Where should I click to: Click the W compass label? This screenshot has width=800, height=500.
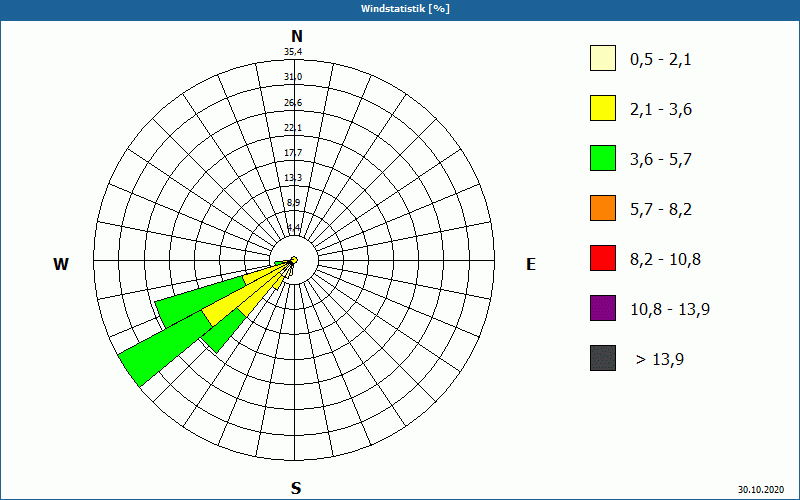(61, 264)
